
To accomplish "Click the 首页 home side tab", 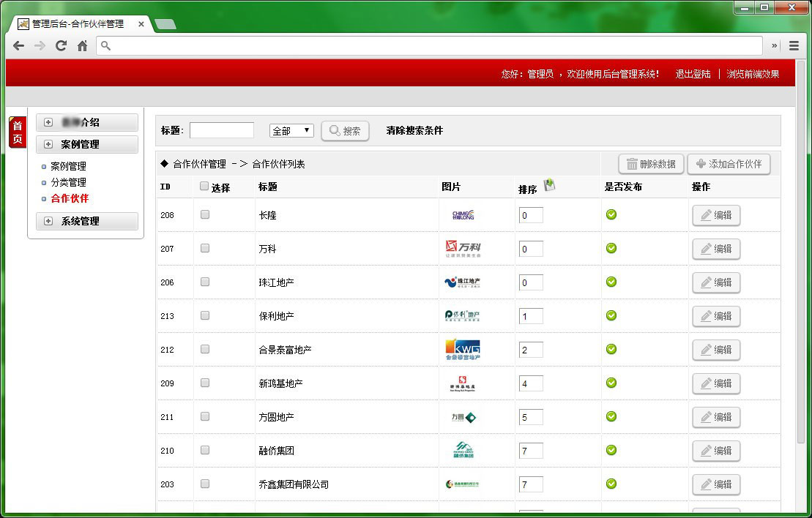I will pos(17,132).
